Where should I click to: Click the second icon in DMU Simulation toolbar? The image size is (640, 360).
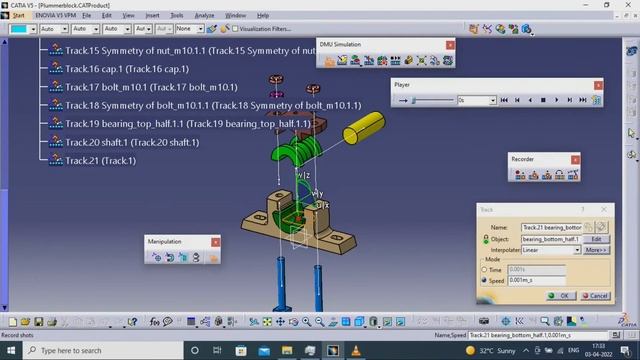pos(342,61)
